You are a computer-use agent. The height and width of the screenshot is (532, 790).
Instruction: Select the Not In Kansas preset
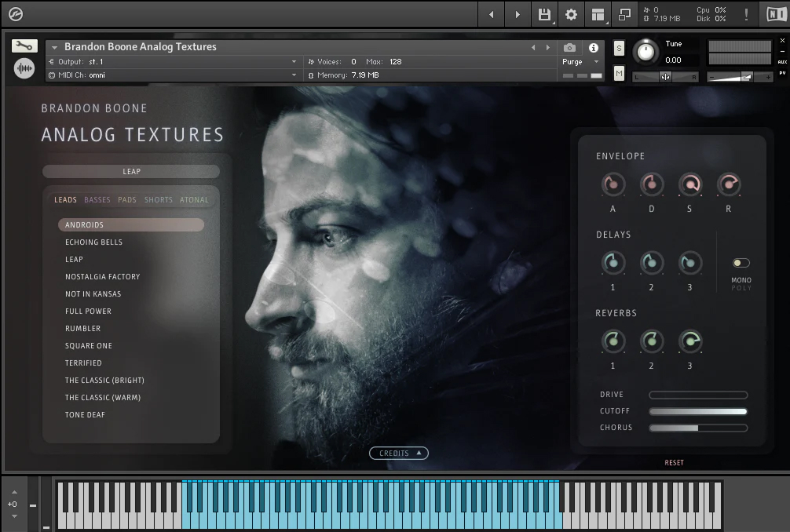93,294
